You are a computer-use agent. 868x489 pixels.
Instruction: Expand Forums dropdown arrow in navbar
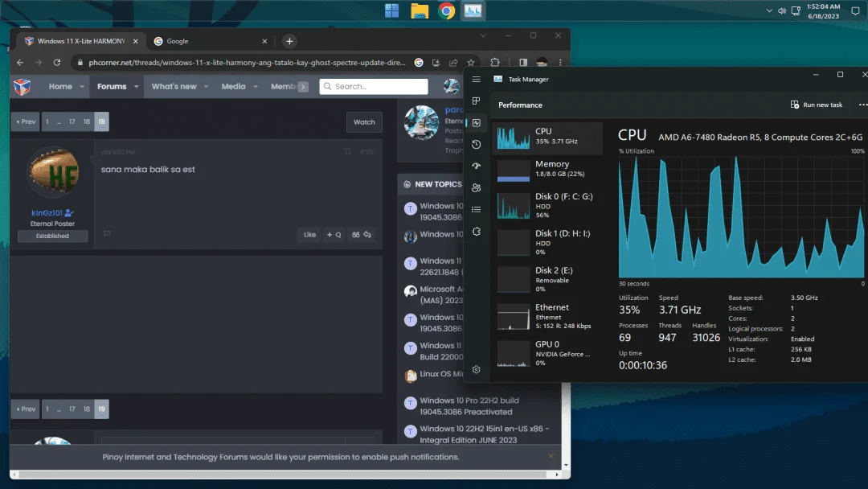[136, 86]
